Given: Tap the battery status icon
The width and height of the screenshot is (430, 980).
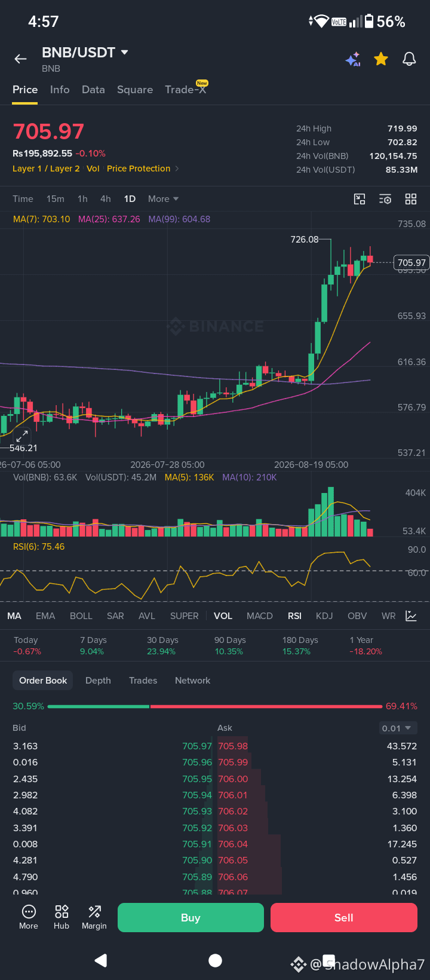Looking at the screenshot, I should coord(369,22).
